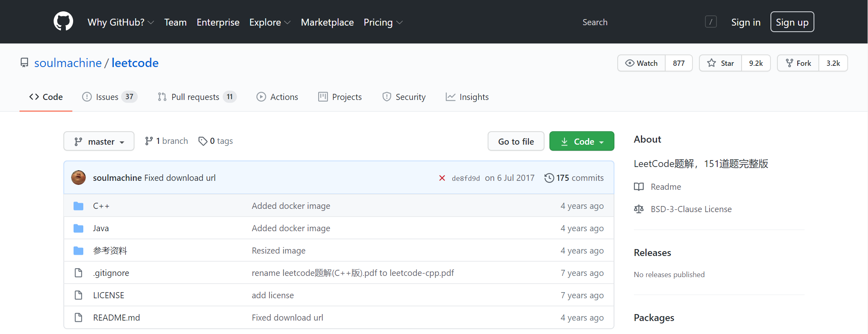Click the GitHub octocat logo
Image resolution: width=868 pixels, height=334 pixels.
click(x=63, y=22)
